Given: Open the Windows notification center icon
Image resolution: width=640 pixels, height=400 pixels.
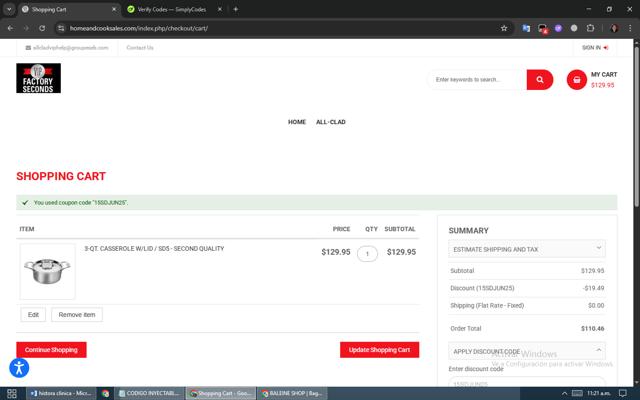Looking at the screenshot, I should point(623,393).
